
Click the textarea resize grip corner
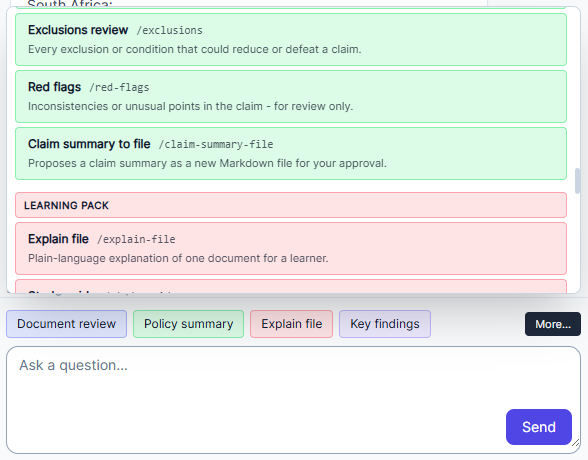(575, 443)
